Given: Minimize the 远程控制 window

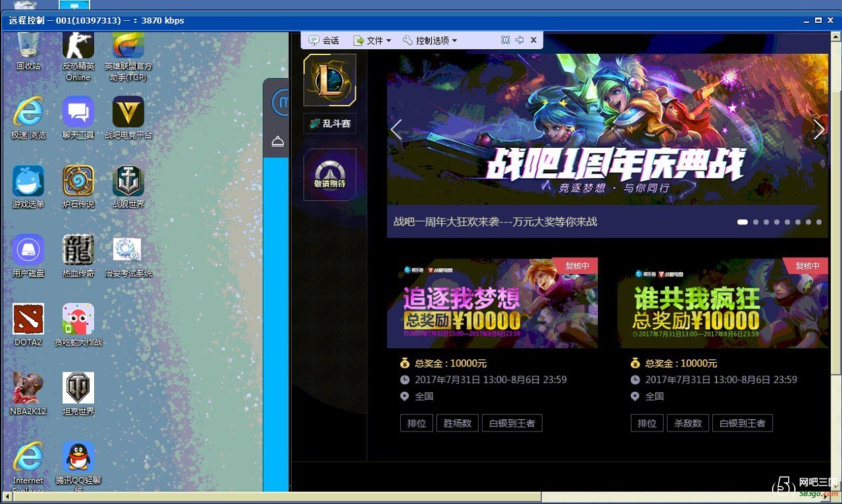Looking at the screenshot, I should (x=806, y=21).
